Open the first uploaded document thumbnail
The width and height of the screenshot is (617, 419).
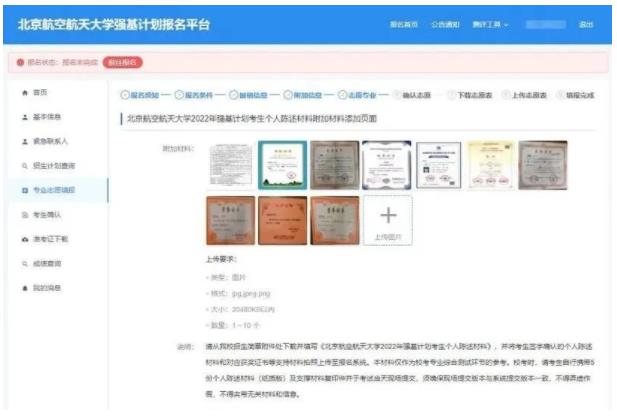[229, 165]
